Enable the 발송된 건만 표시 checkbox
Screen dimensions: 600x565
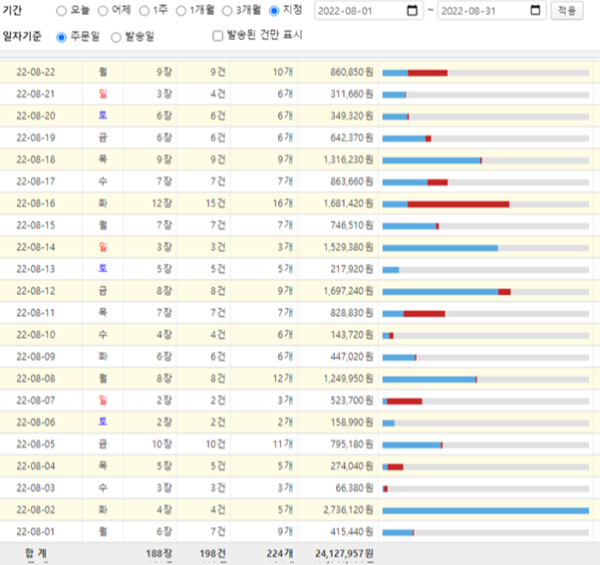coord(217,36)
